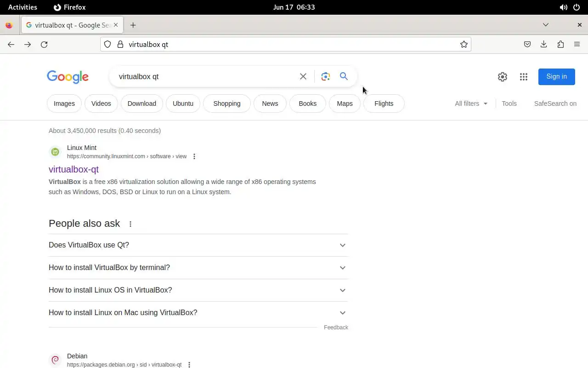Click the Feedback link
The image size is (588, 368).
[336, 328]
